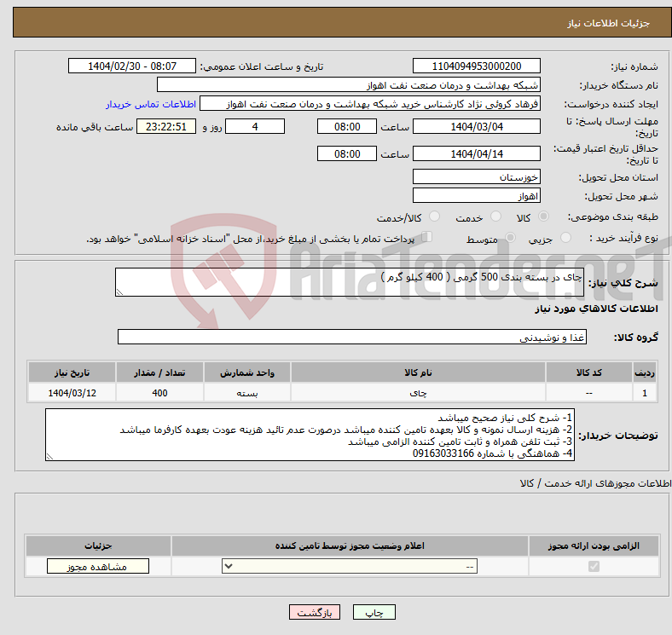
Task: Click the واحد شمارش column header
Action: [x=247, y=372]
